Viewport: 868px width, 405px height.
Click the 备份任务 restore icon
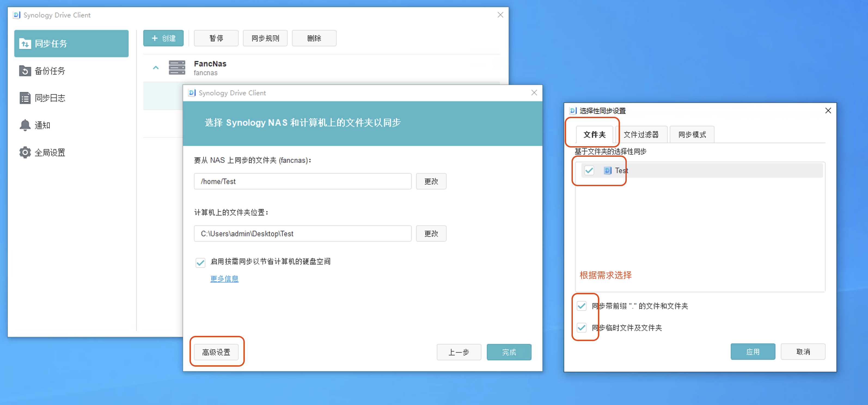coord(25,71)
